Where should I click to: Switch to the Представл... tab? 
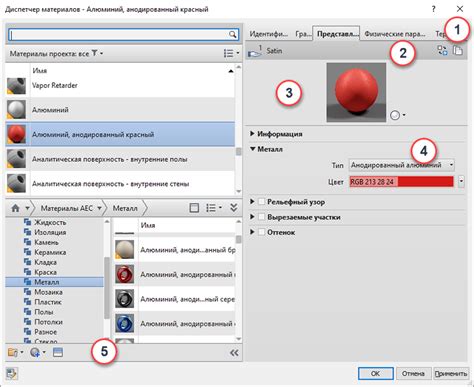[x=336, y=34]
